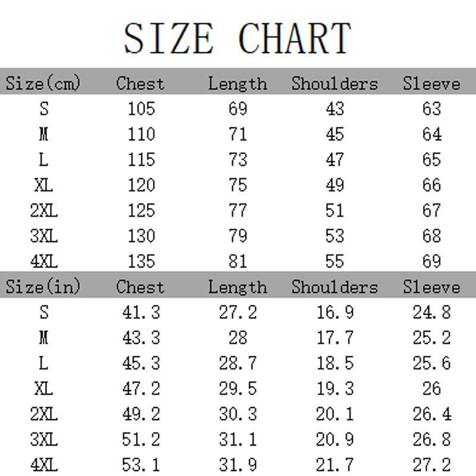
Task: Click the Shoulders header in inches table
Action: [x=334, y=287]
